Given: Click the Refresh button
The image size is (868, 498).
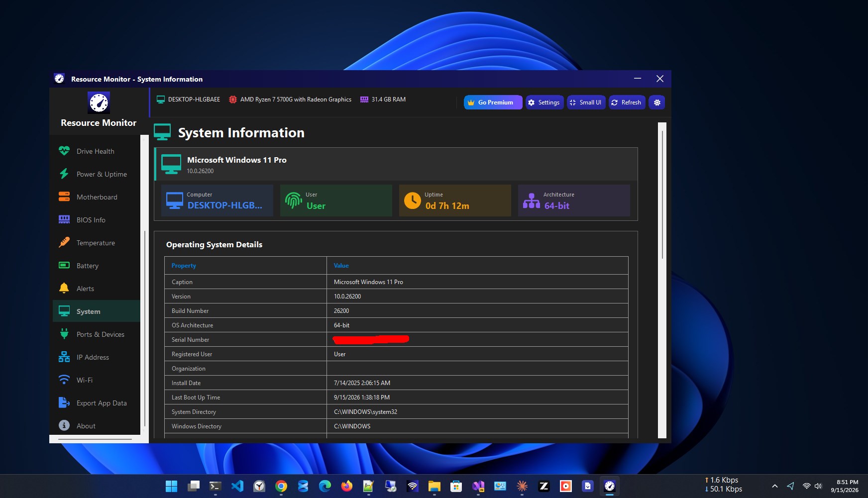Looking at the screenshot, I should pyautogui.click(x=627, y=102).
